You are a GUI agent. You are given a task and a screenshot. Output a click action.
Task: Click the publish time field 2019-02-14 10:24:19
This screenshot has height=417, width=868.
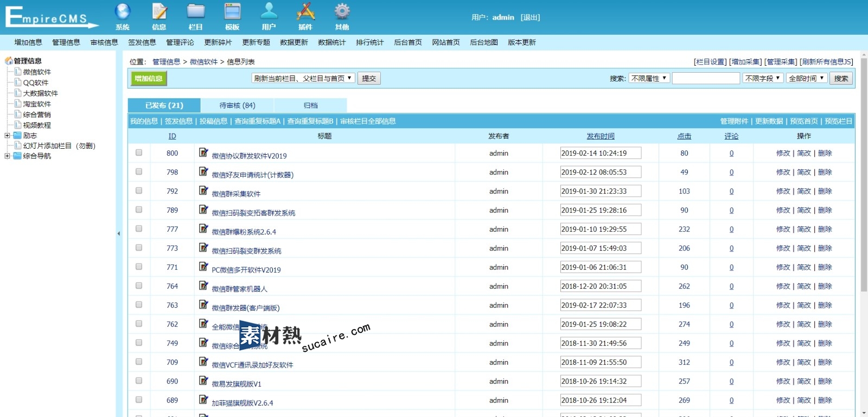tap(601, 153)
